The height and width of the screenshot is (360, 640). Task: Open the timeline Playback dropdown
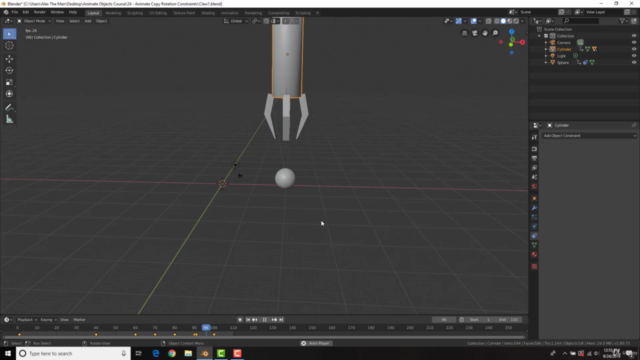(x=27, y=320)
